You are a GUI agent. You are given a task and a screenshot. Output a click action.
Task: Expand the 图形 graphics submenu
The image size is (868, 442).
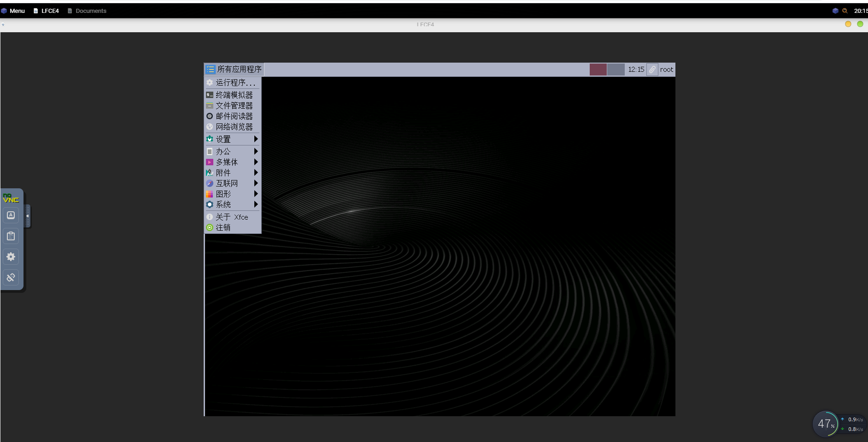[x=233, y=194]
